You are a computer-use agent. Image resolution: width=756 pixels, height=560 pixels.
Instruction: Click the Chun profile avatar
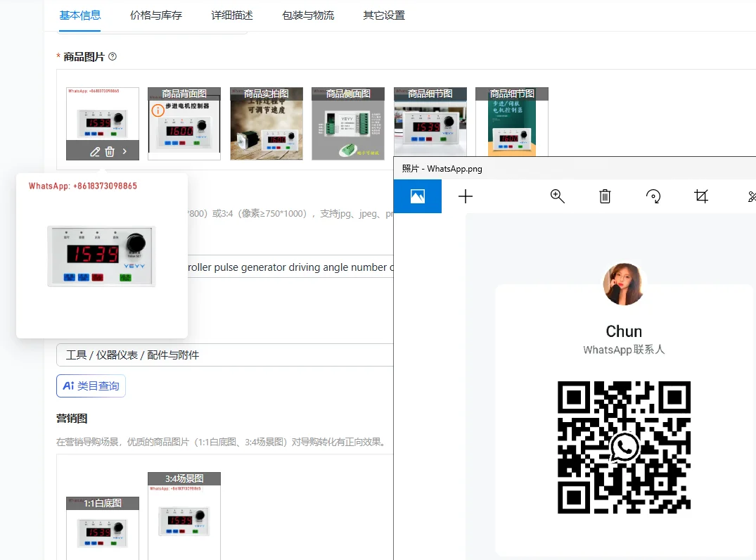pyautogui.click(x=623, y=284)
